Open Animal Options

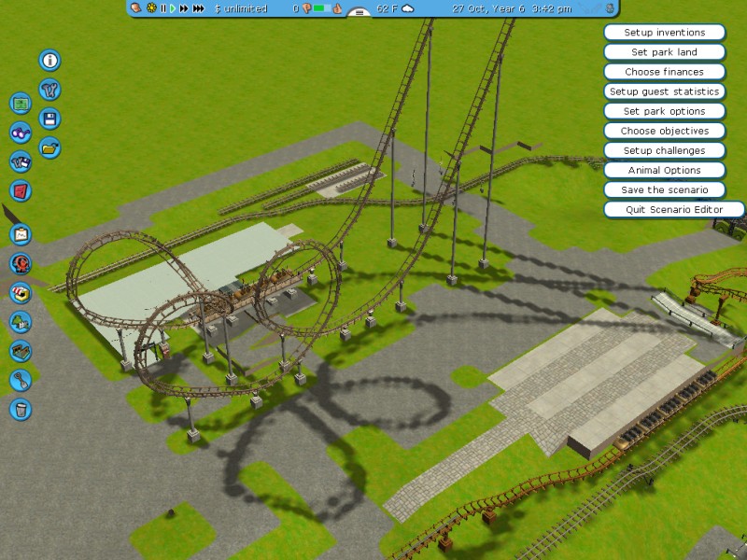[x=665, y=170]
